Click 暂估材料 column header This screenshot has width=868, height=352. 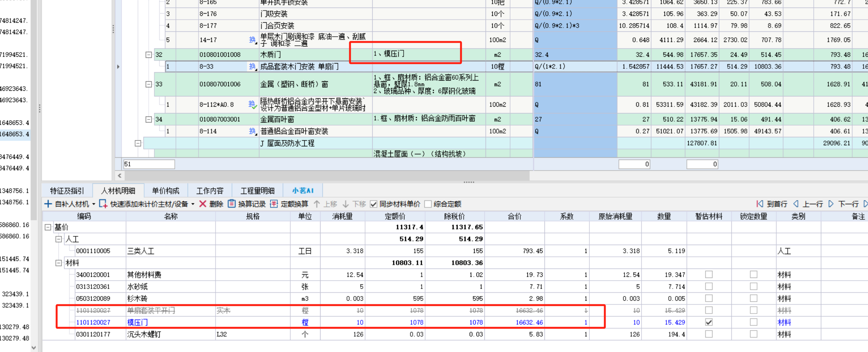coord(709,217)
